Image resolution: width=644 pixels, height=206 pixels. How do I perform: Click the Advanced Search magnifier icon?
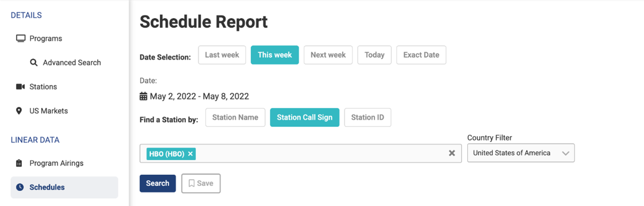(x=34, y=62)
